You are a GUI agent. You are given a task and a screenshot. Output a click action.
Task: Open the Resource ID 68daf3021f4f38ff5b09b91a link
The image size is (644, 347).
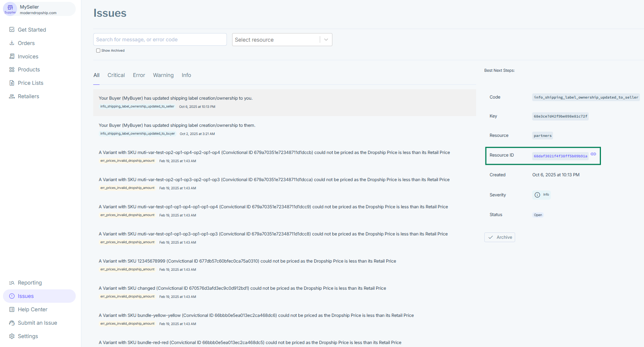[x=560, y=156]
